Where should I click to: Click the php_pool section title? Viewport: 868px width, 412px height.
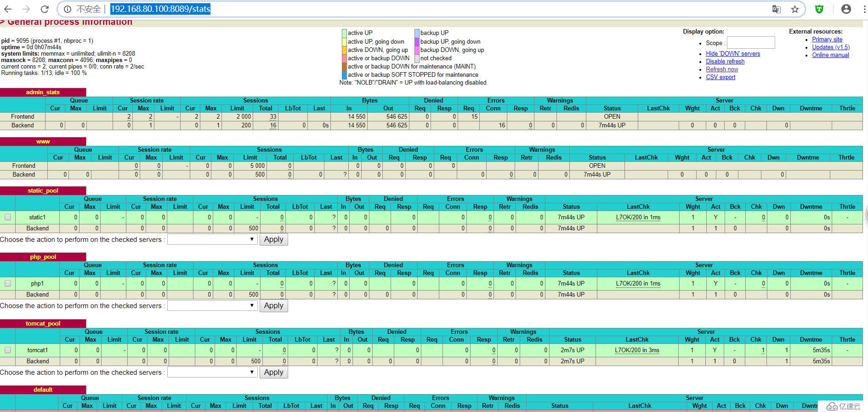coord(43,257)
